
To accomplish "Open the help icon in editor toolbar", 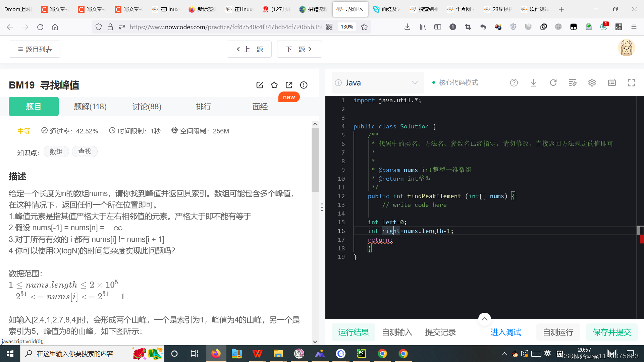I will click(x=514, y=82).
